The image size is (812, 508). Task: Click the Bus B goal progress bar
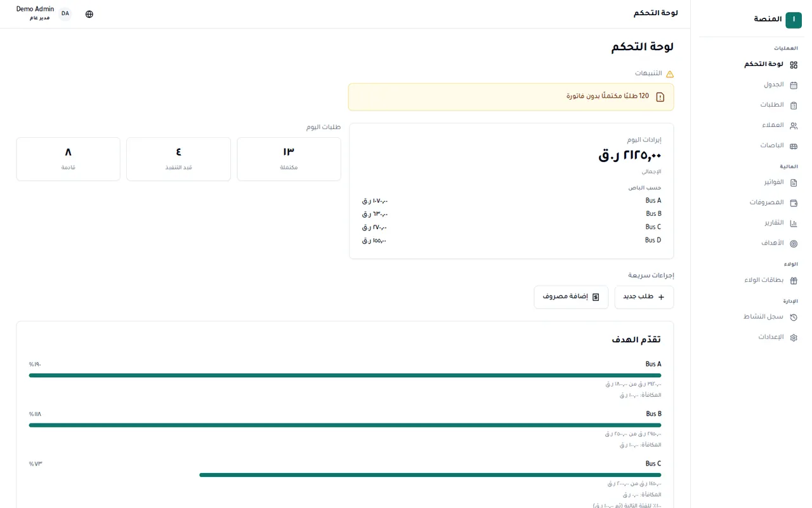[x=345, y=425]
